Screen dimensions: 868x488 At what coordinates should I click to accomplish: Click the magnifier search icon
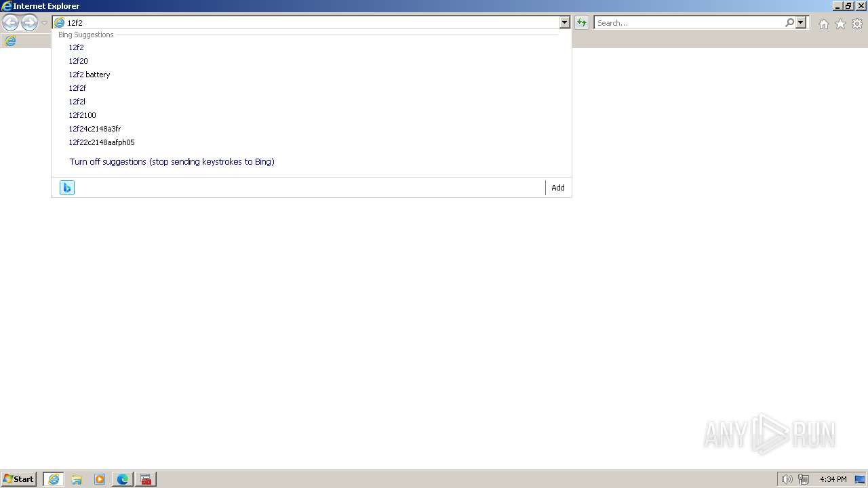pyautogui.click(x=789, y=23)
